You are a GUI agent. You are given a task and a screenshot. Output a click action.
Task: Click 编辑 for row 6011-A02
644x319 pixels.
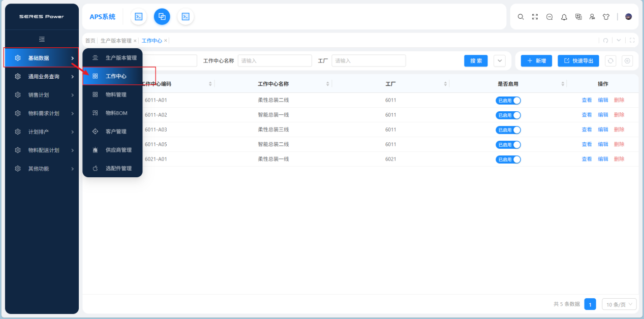603,115
